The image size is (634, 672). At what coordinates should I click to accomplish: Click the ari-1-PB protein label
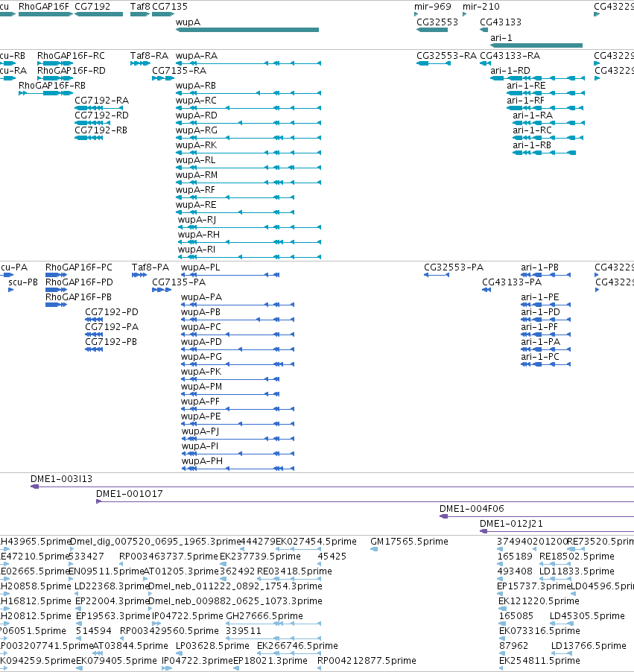click(539, 267)
